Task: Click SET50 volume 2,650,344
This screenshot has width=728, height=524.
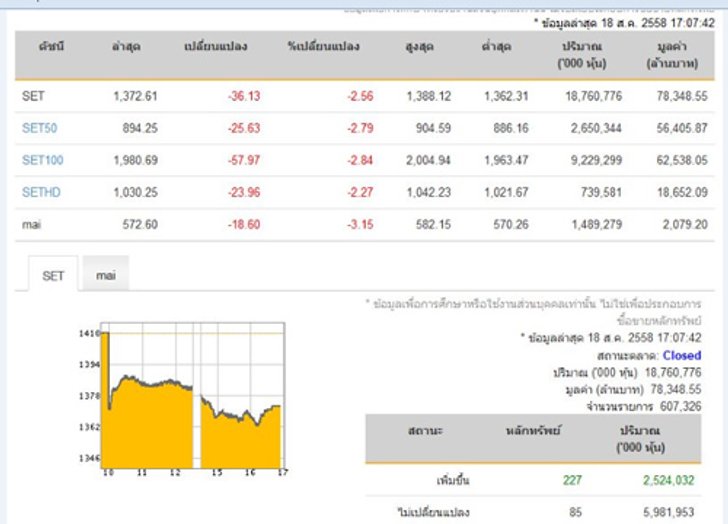Action: coord(596,128)
